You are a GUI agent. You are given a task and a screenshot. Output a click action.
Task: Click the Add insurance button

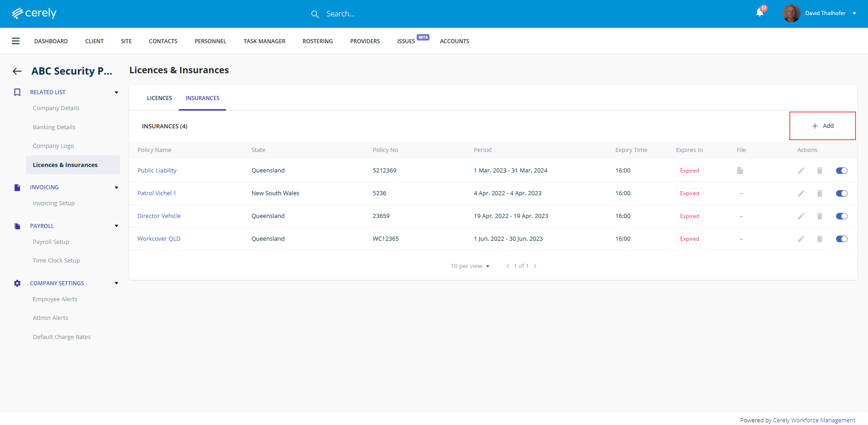tap(823, 126)
